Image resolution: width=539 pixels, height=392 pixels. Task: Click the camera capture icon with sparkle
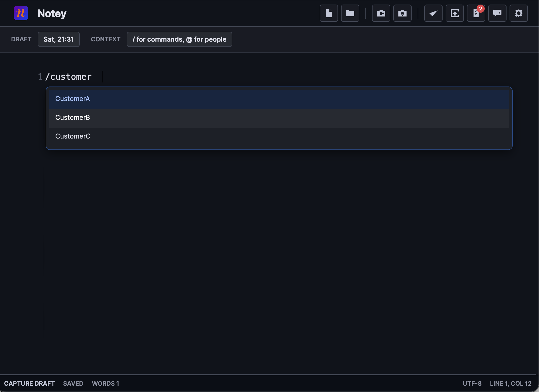381,13
